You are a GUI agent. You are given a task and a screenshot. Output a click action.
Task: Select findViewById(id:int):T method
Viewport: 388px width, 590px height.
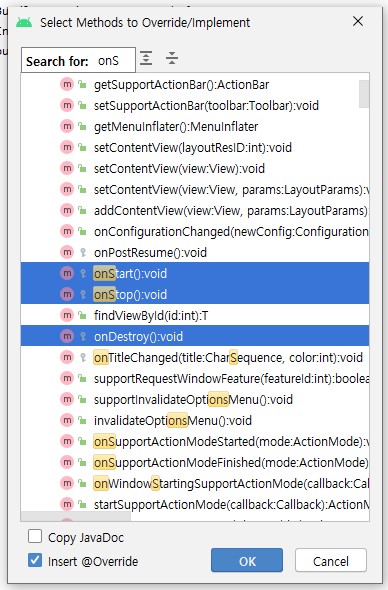point(195,315)
